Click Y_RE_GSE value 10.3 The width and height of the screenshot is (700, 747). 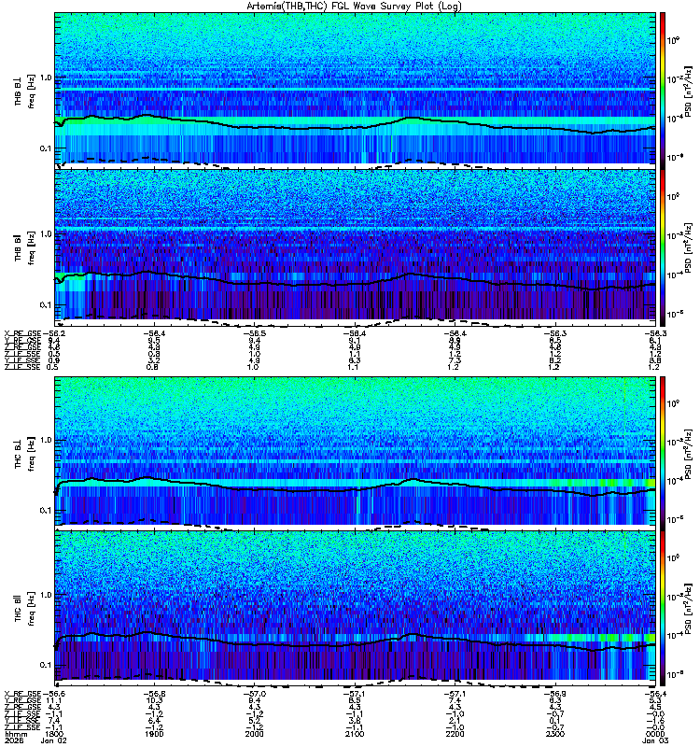tap(154, 701)
